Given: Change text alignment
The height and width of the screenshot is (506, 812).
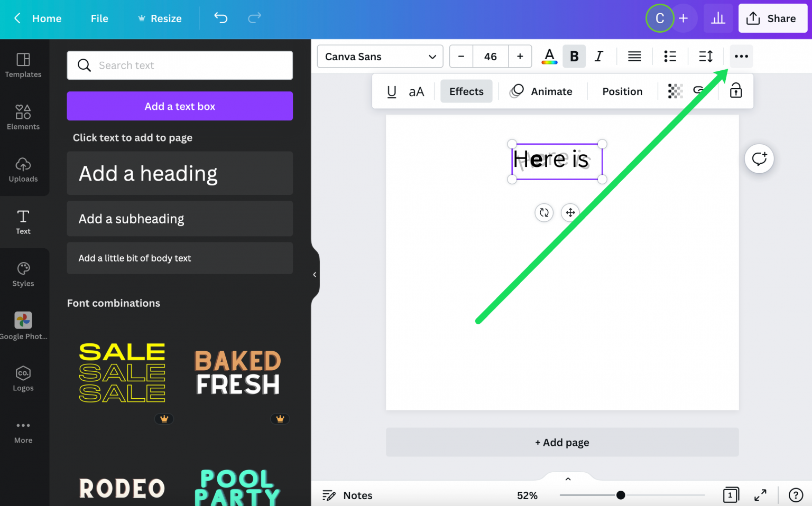Looking at the screenshot, I should click(x=634, y=56).
